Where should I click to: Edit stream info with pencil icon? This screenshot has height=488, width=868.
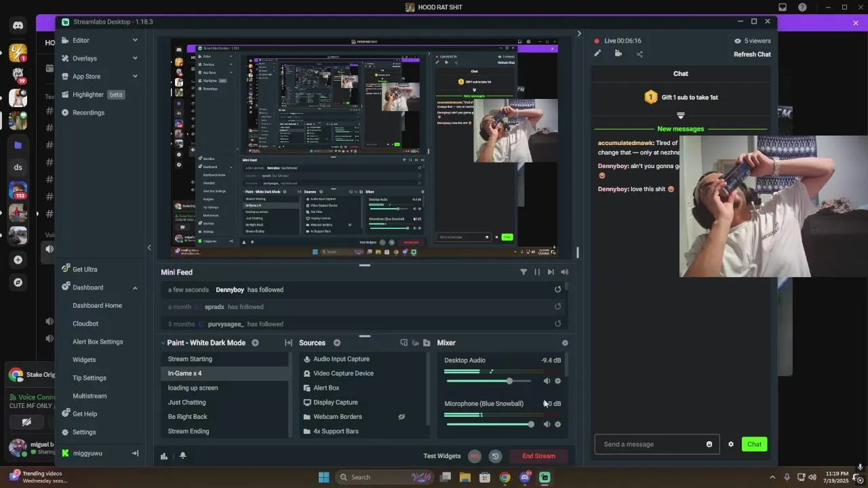click(597, 54)
